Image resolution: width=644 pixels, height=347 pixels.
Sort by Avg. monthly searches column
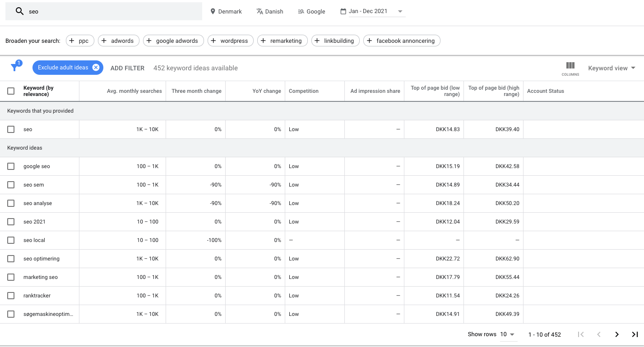coord(134,91)
